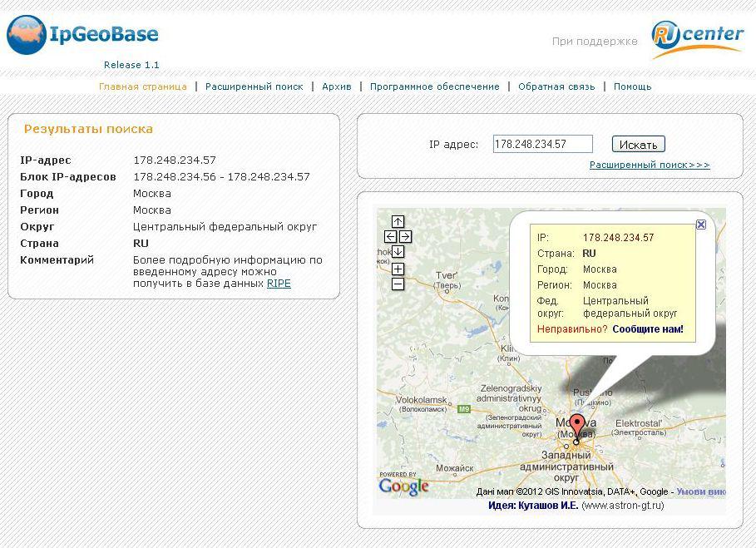
Task: Select the IP block range 178.248.234.56 - 178.248.234.57
Action: (221, 177)
